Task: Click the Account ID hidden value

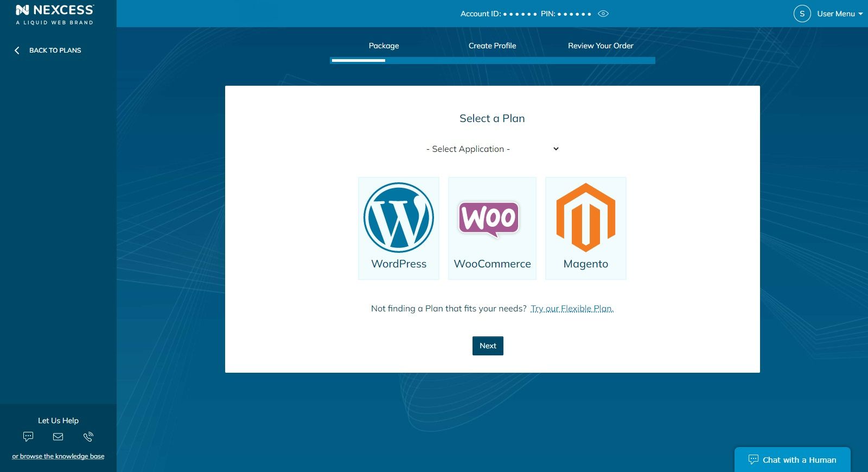Action: [x=520, y=14]
